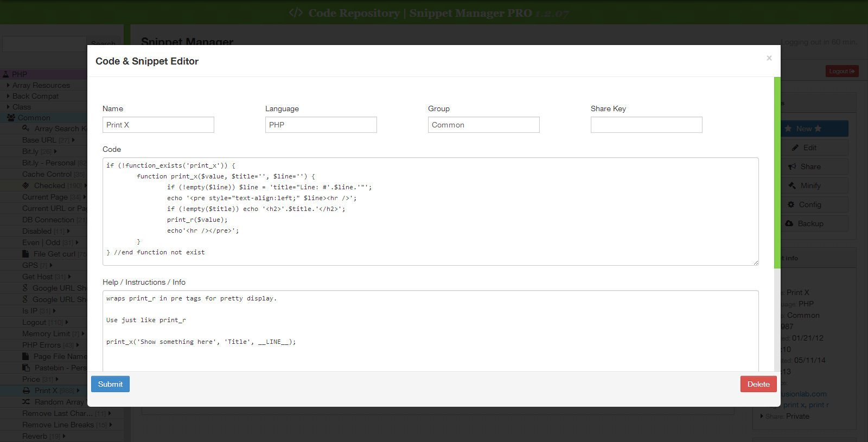This screenshot has height=442, width=868.
Task: Expand the Back Compat group
Action: coord(8,96)
